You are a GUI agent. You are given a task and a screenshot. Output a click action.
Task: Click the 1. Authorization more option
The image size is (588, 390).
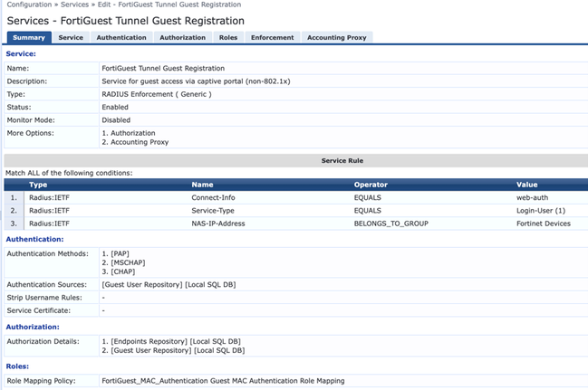[129, 133]
